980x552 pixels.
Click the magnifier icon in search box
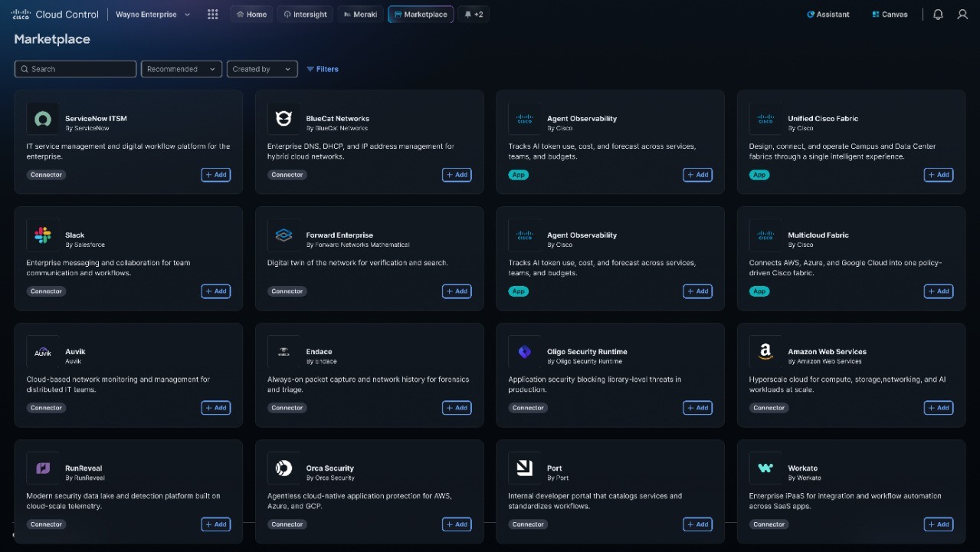[x=25, y=69]
